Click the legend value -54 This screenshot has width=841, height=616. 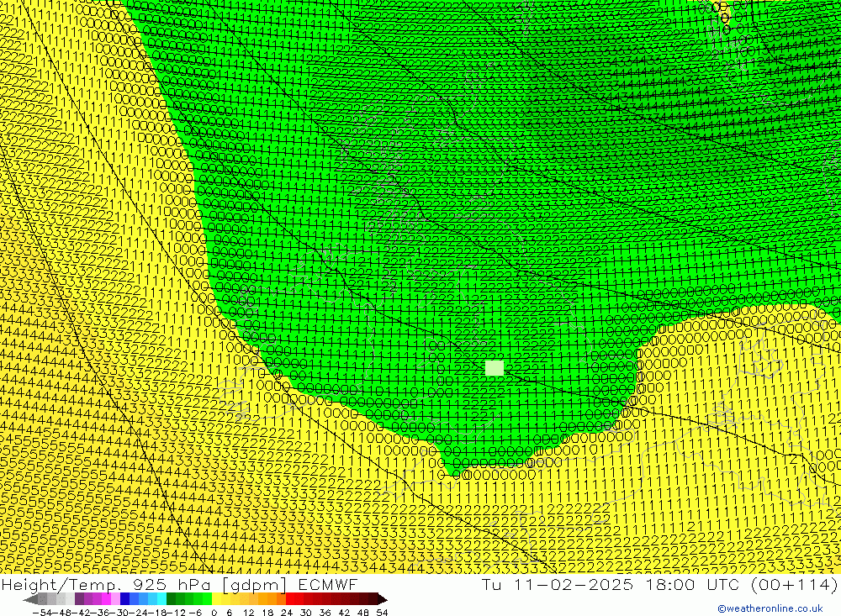(x=42, y=613)
